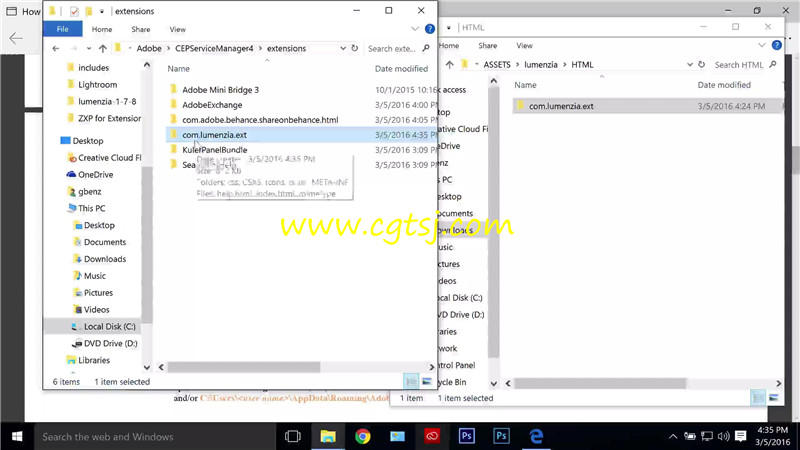Open View tab in HTML window
Screen dimensions: 800x450
pyautogui.click(x=524, y=45)
